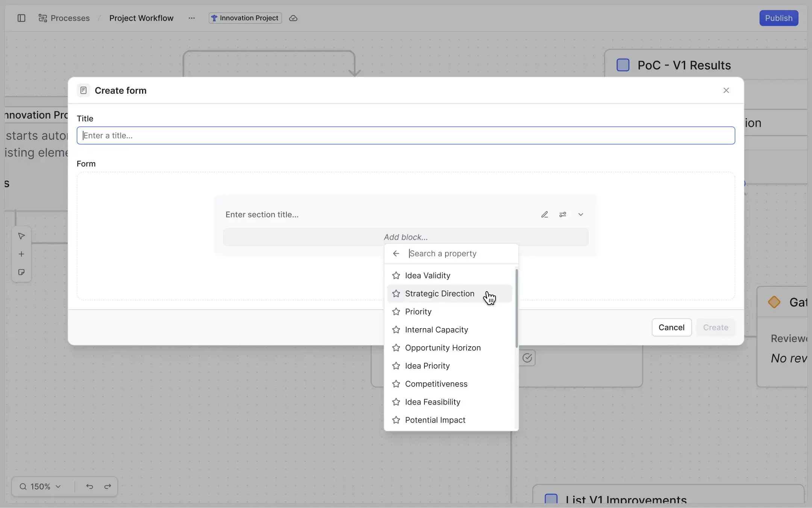The width and height of the screenshot is (812, 508).
Task: Select the Potential Impact property
Action: point(450,420)
